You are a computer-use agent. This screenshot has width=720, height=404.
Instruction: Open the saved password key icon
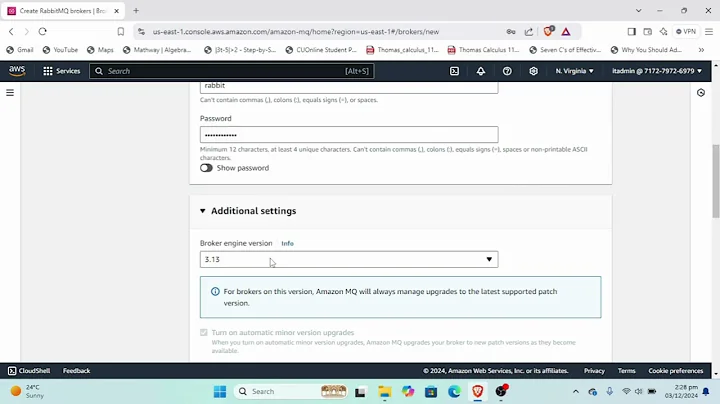point(511,32)
